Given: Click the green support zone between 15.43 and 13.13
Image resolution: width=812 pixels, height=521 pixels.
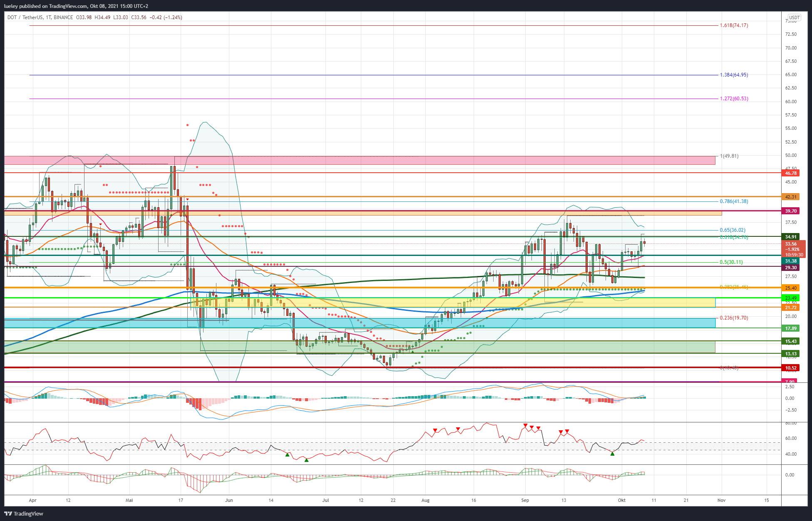Looking at the screenshot, I should [360, 347].
